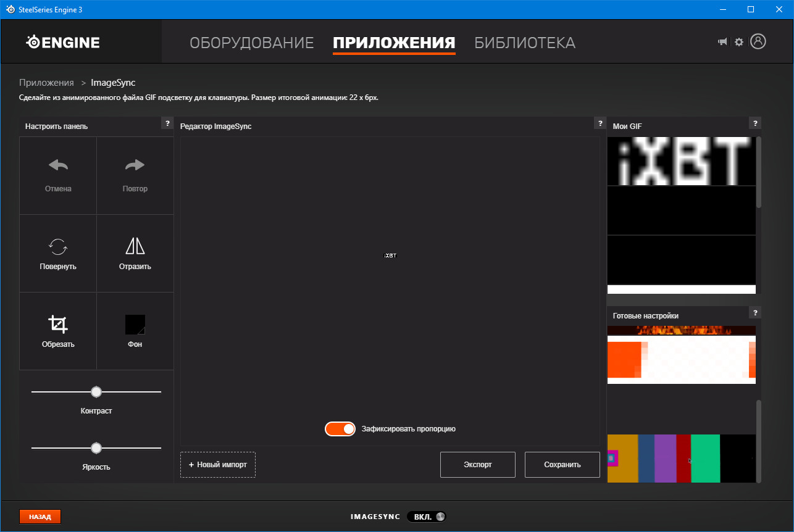
Task: Maximize the SteelSeries Engine 3 window
Action: 751,9
